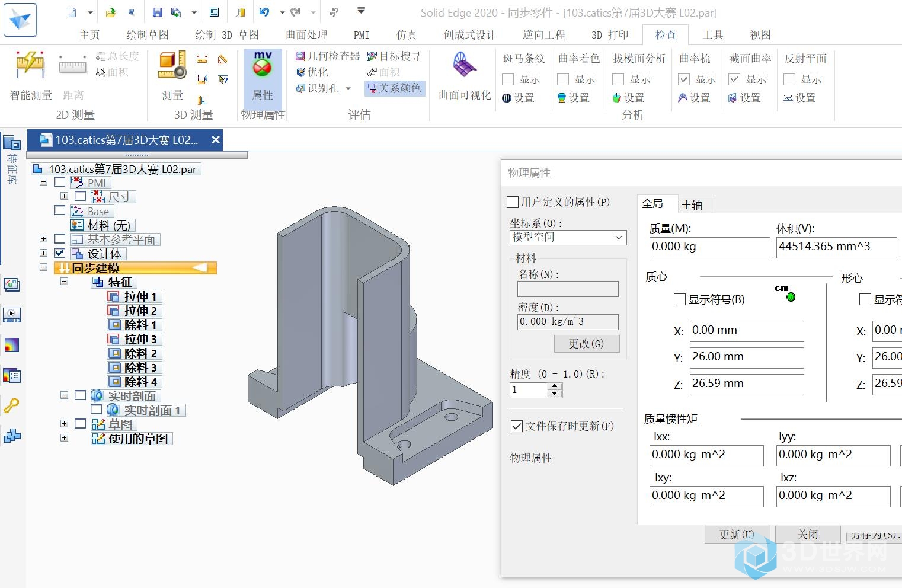This screenshot has height=588, width=902.
Task: Collapse the PMI tree node
Action: tap(44, 182)
